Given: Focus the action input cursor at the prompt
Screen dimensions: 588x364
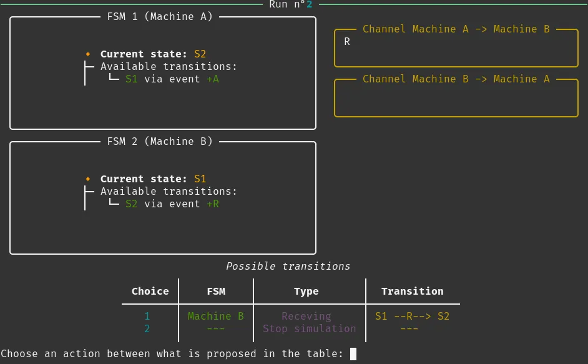Looking at the screenshot, I should tap(353, 354).
